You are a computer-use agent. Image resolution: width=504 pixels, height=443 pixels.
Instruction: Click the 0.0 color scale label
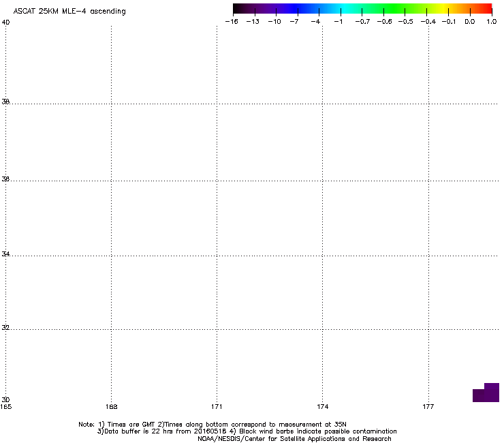(470, 22)
